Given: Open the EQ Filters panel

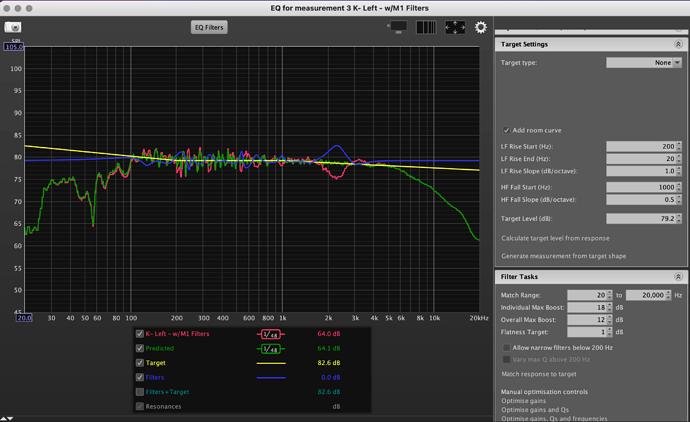Looking at the screenshot, I should (x=209, y=27).
